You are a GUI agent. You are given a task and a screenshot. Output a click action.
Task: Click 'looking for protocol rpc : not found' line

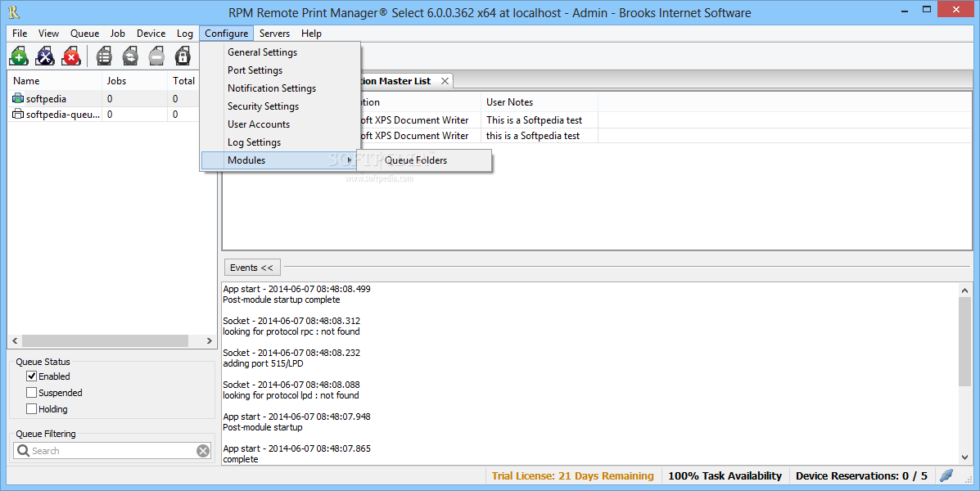click(291, 331)
